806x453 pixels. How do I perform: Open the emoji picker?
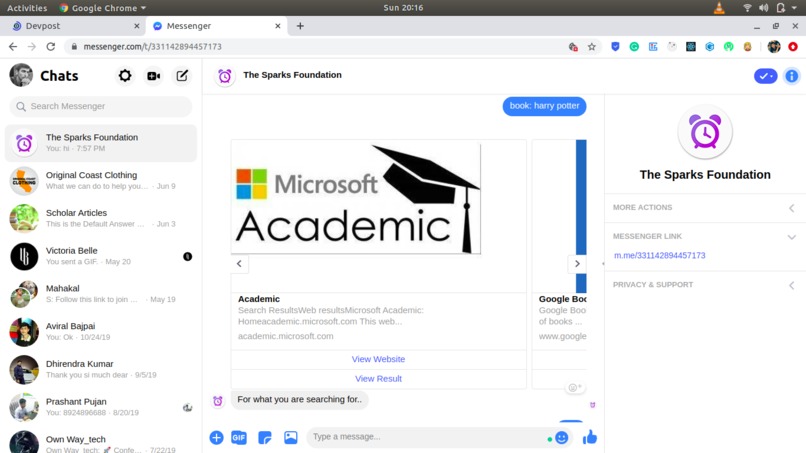pos(562,438)
